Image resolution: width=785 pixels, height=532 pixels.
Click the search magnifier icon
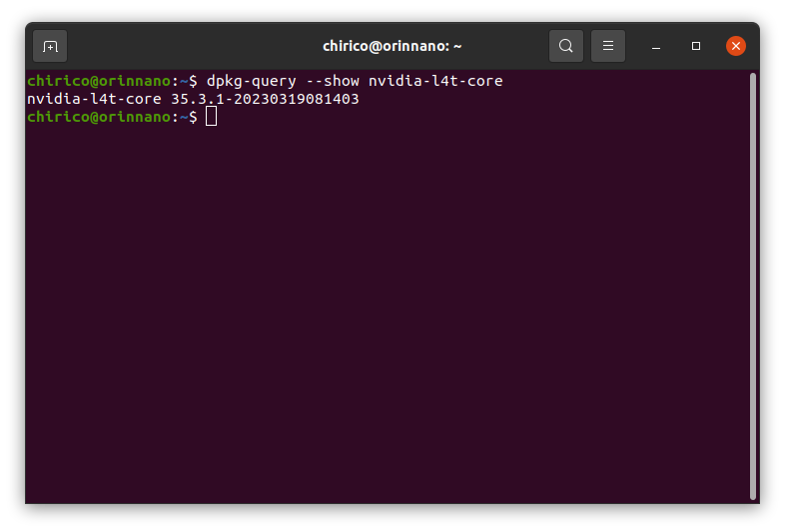(566, 46)
